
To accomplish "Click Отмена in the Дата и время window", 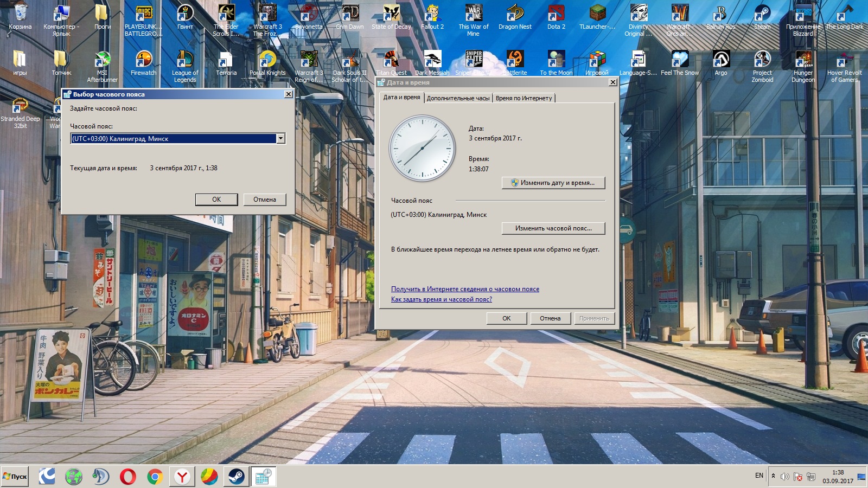I will tap(550, 318).
